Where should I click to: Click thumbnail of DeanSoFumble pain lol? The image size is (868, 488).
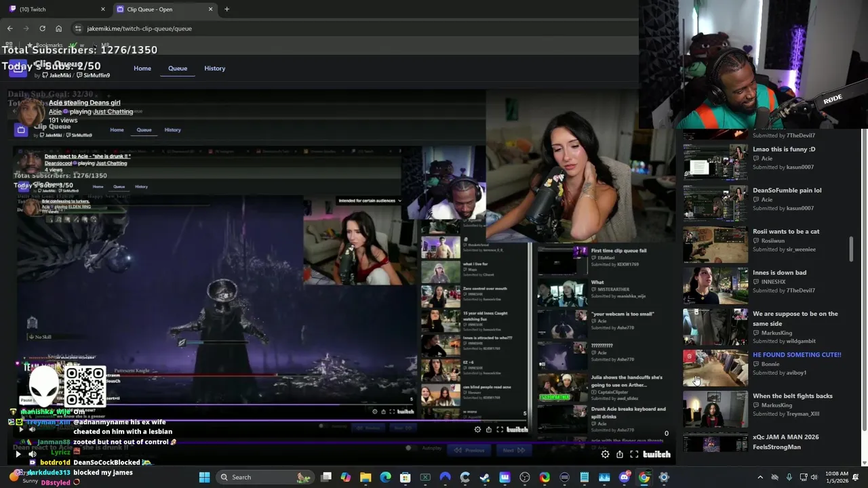(x=715, y=203)
